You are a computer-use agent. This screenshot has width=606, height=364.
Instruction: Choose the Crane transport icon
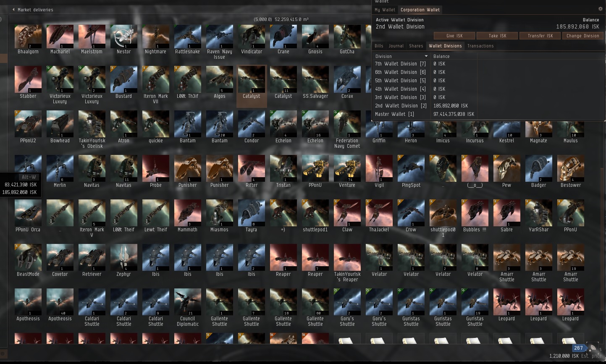point(283,37)
